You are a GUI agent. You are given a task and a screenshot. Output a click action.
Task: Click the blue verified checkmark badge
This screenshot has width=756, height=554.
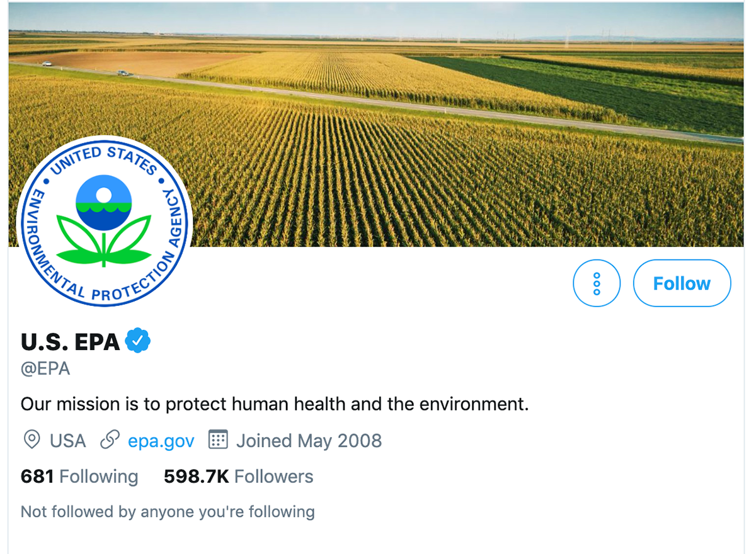138,341
